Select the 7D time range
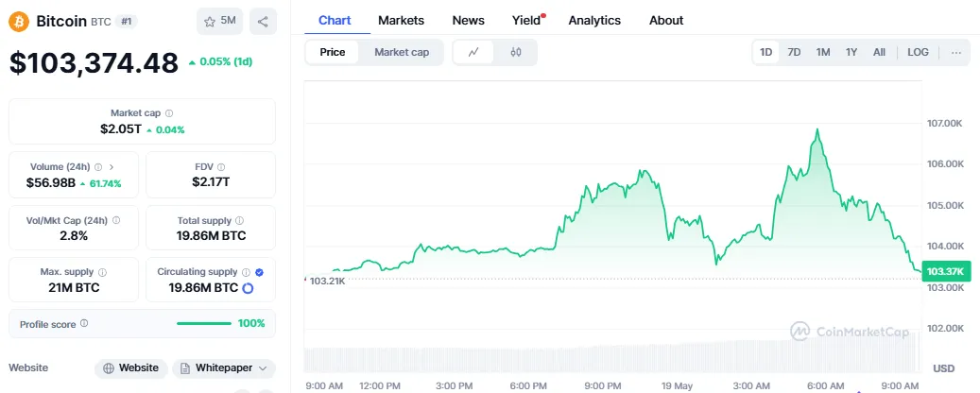980x393 pixels. tap(794, 53)
